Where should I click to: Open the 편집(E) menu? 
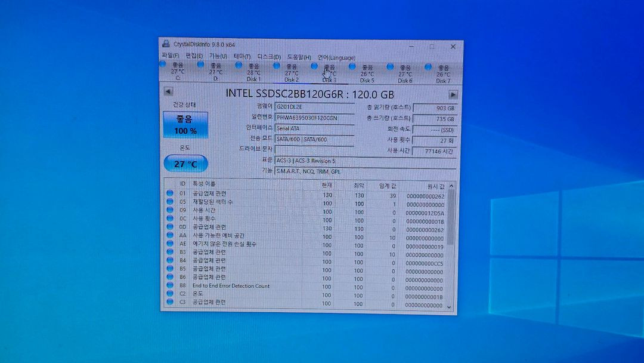194,56
